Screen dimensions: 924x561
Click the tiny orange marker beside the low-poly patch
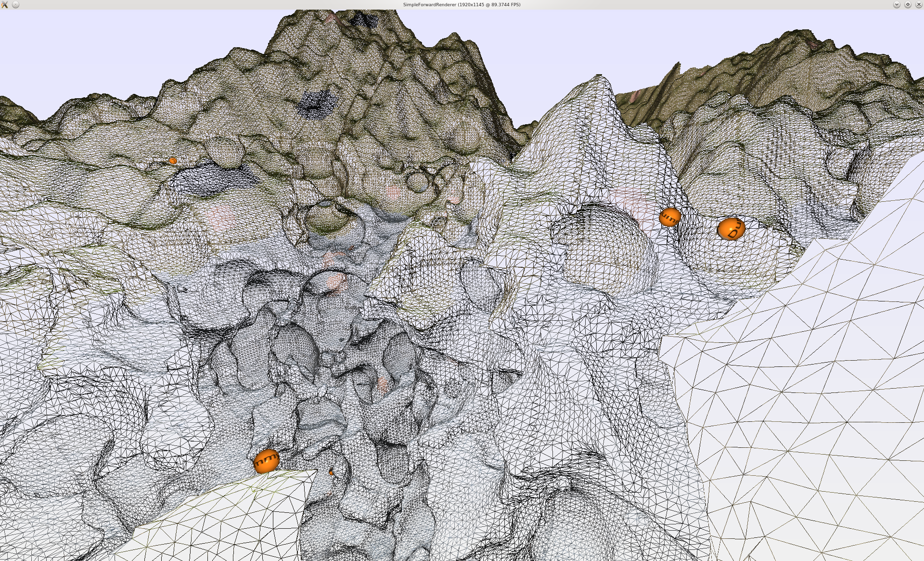coord(331,473)
